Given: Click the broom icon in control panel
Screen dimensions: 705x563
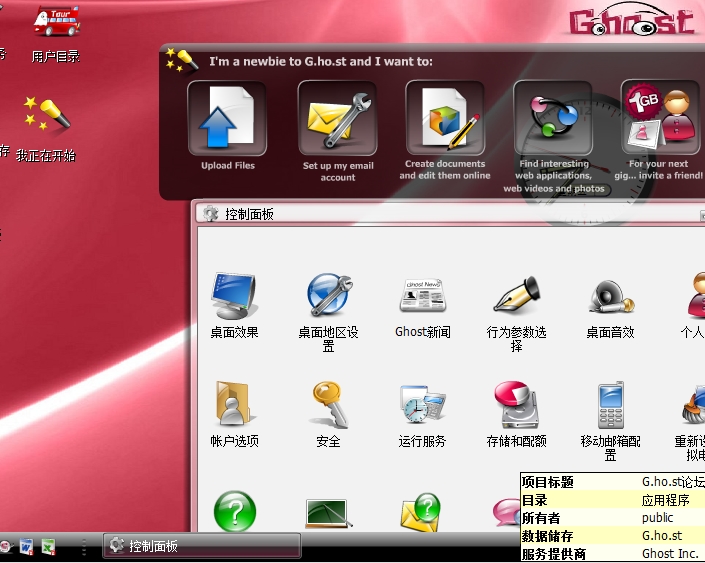Looking at the screenshot, I should pos(693,406).
